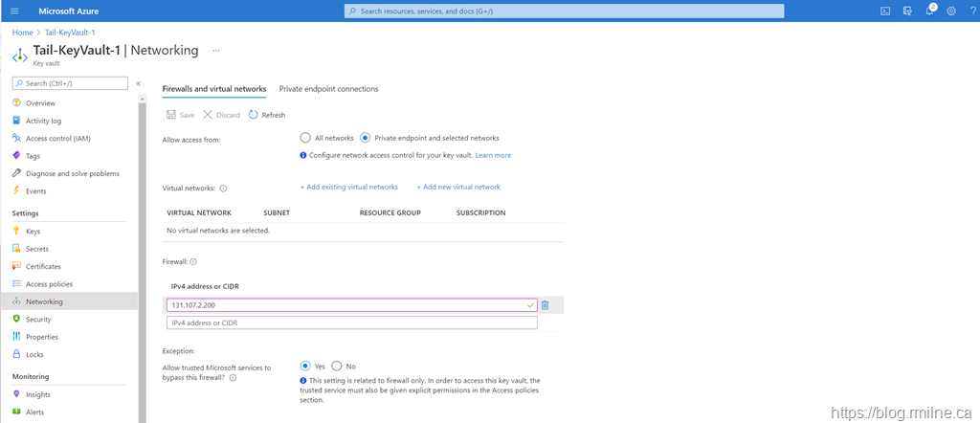Delete the 131.107.2.200 firewall entry

click(545, 305)
